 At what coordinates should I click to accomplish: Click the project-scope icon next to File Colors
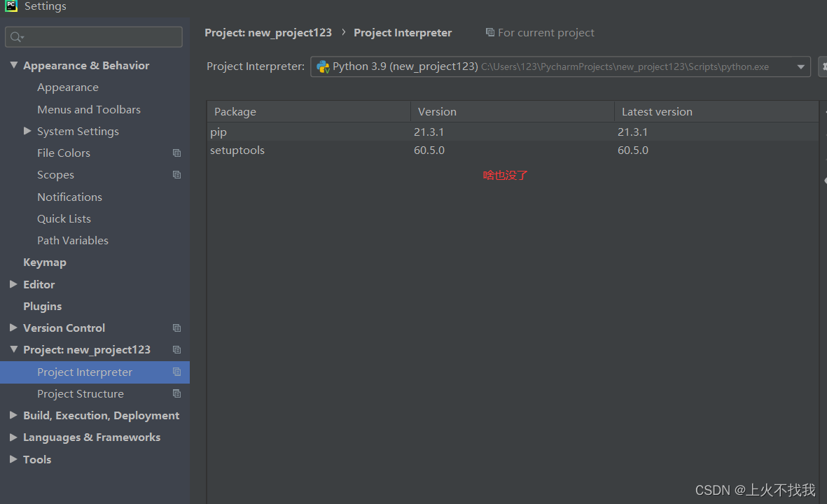coord(176,153)
